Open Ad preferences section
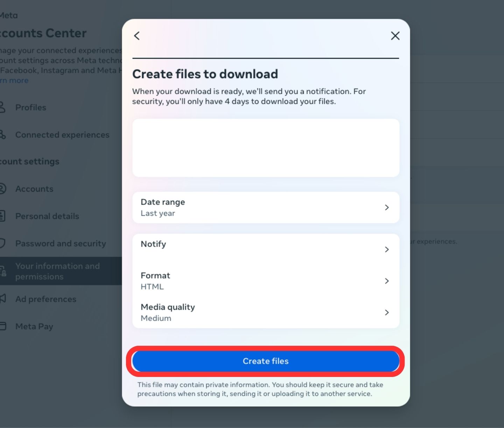The width and height of the screenshot is (504, 428). pos(46,299)
